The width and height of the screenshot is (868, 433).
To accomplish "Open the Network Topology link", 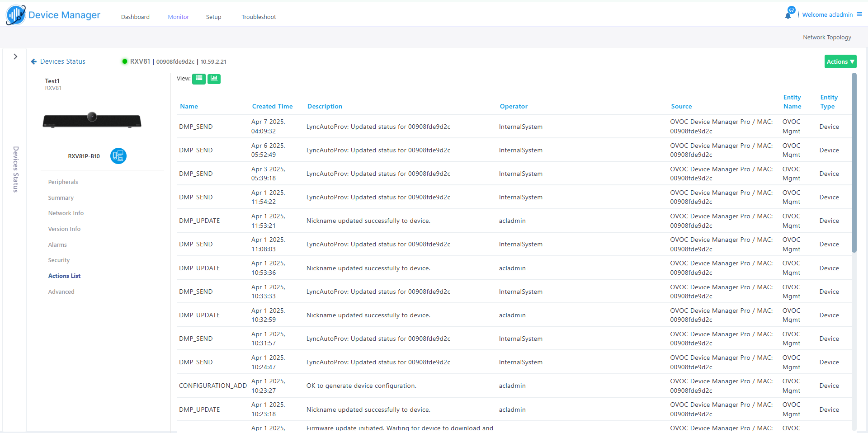I will click(x=827, y=37).
